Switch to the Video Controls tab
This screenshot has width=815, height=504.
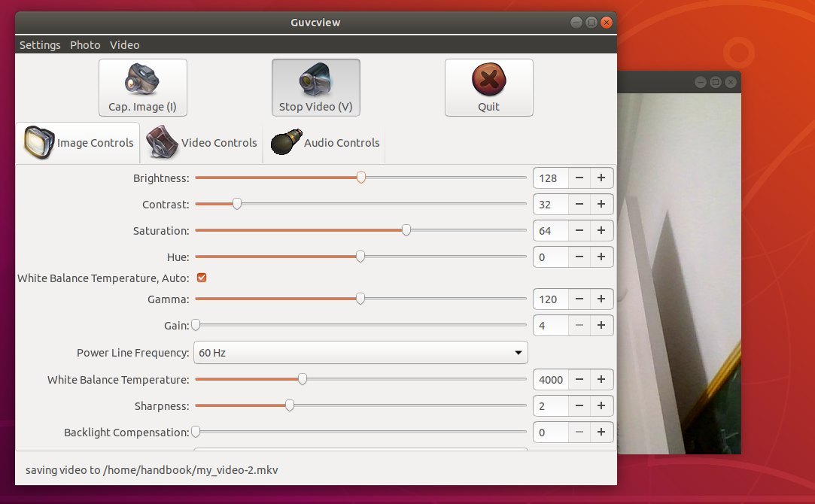point(202,142)
